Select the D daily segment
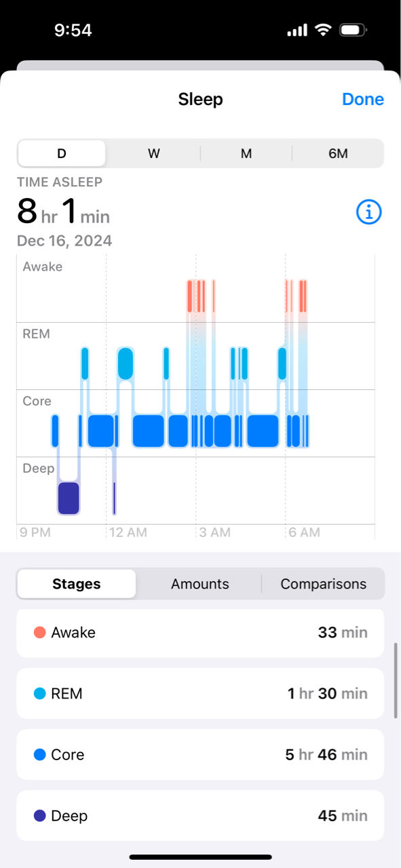Image resolution: width=401 pixels, height=868 pixels. pyautogui.click(x=62, y=153)
